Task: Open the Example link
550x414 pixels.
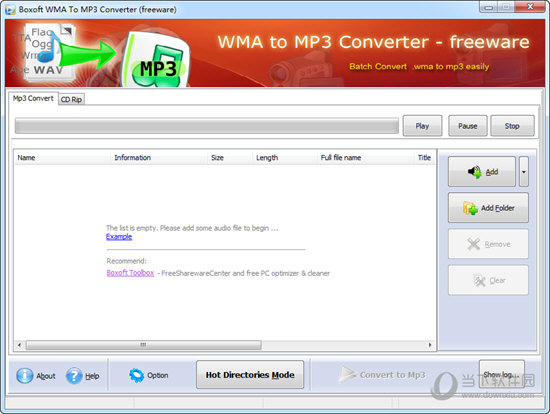Action: 119,236
